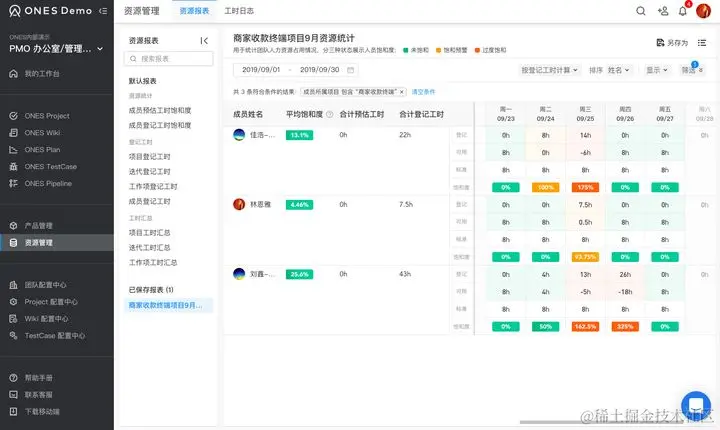Open 项目工时汇总 report
Image resolution: width=720 pixels, height=430 pixels.
coord(149,233)
